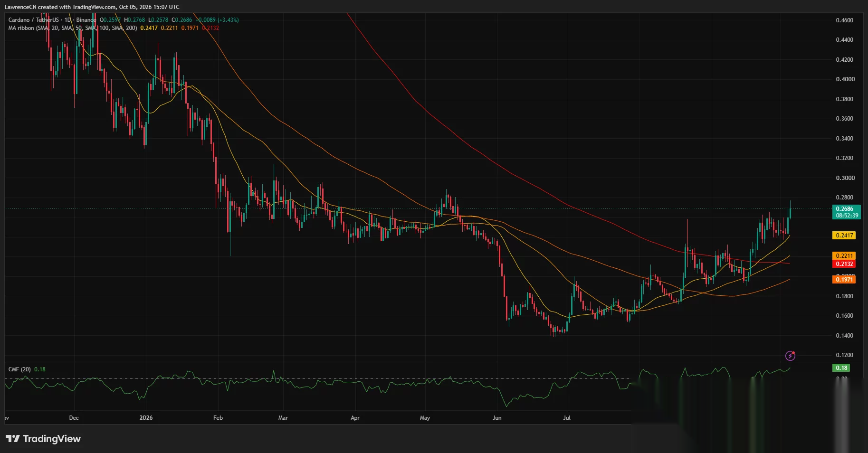Click the 0.18 value beside CMF (20)
The width and height of the screenshot is (868, 453).
(40, 369)
